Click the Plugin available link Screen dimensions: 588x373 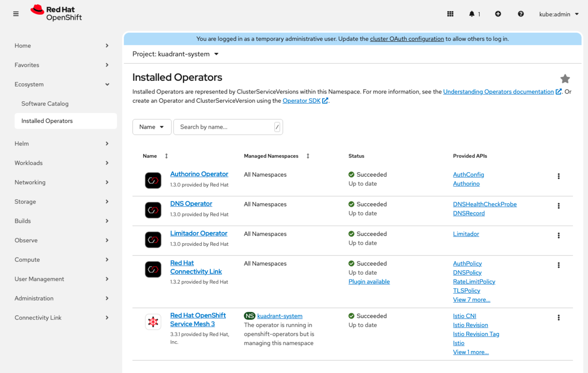click(x=369, y=282)
